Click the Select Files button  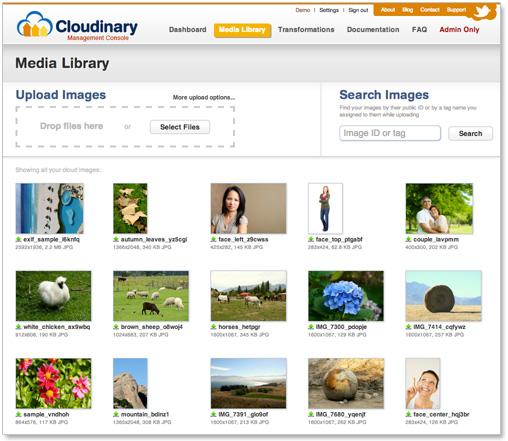tap(180, 127)
